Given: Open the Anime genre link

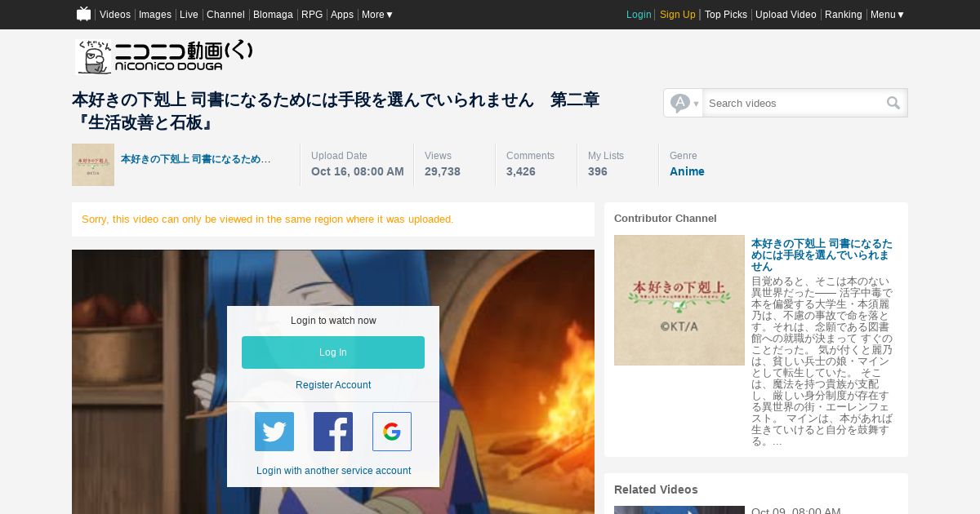Looking at the screenshot, I should click(x=687, y=171).
